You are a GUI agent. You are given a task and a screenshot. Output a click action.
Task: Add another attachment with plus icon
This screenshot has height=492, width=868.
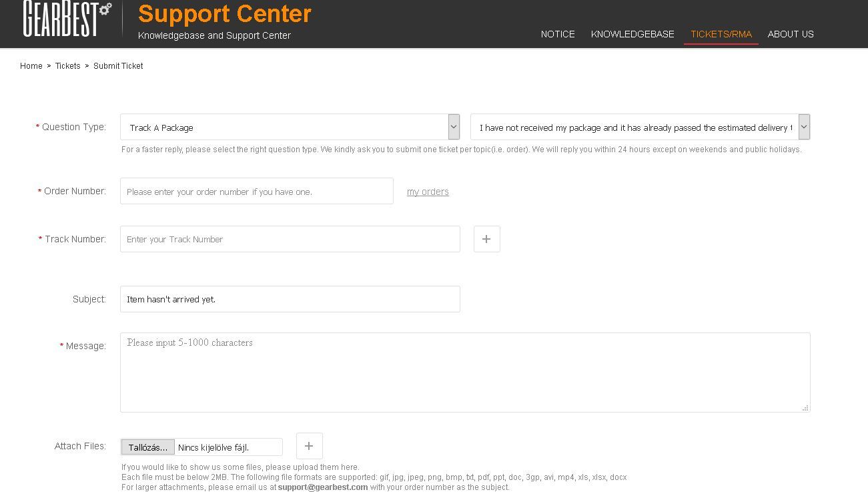309,446
